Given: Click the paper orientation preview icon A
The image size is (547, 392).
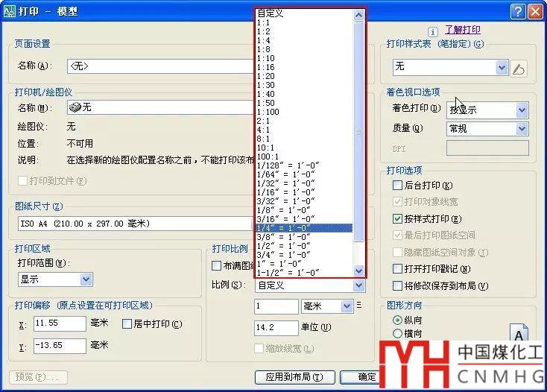Looking at the screenshot, I should pos(519,333).
